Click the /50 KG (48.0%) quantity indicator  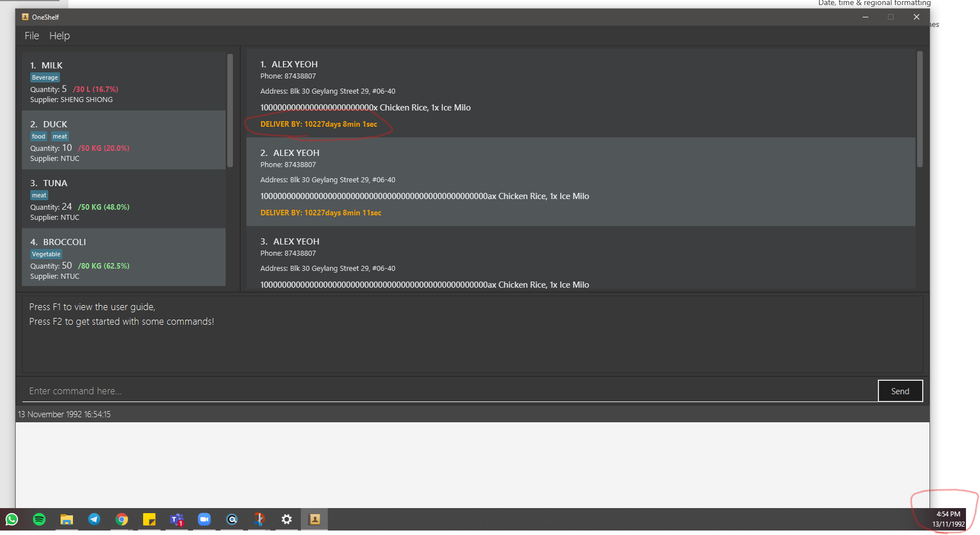[x=104, y=207]
